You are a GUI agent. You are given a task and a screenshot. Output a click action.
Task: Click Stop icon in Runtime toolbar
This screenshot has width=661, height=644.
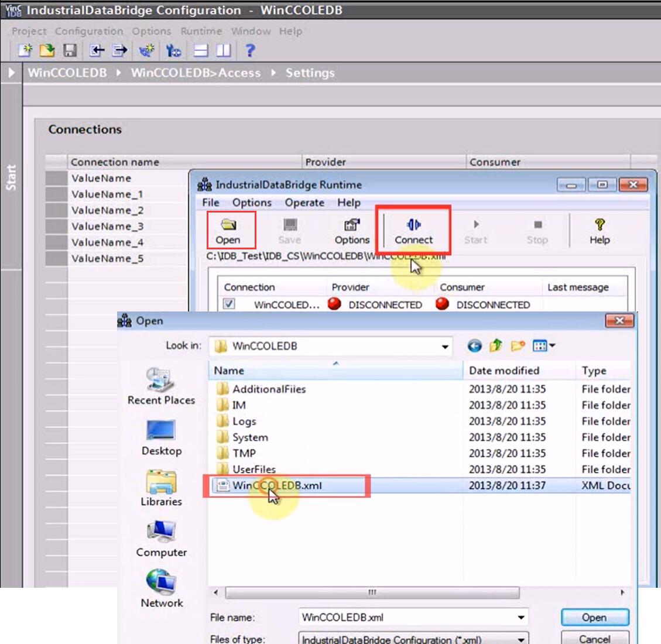[537, 231]
